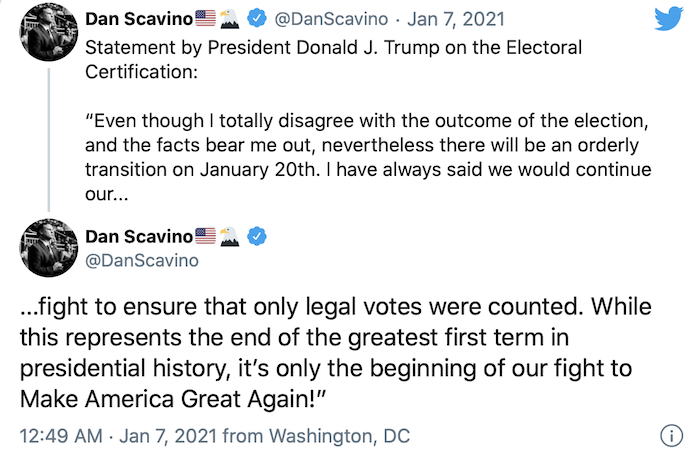This screenshot has width=700, height=460.
Task: Click the eagle emoji in the parent tweet name
Action: (229, 18)
